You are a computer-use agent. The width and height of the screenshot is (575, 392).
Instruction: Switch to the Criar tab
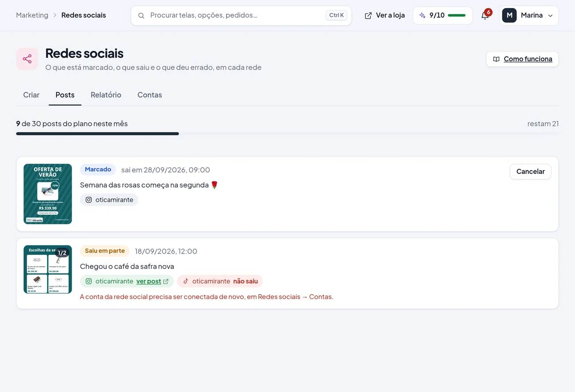click(31, 95)
